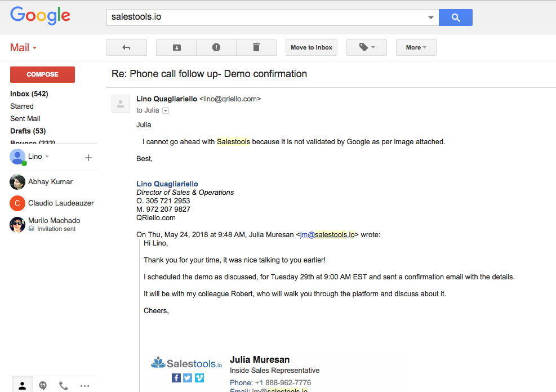Click the blue search magnifier button

tap(456, 17)
